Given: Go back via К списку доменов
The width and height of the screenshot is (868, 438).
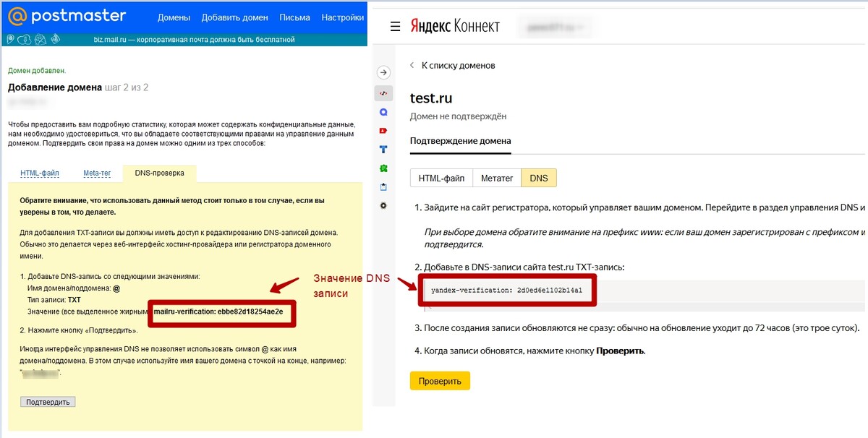Looking at the screenshot, I should pyautogui.click(x=459, y=65).
